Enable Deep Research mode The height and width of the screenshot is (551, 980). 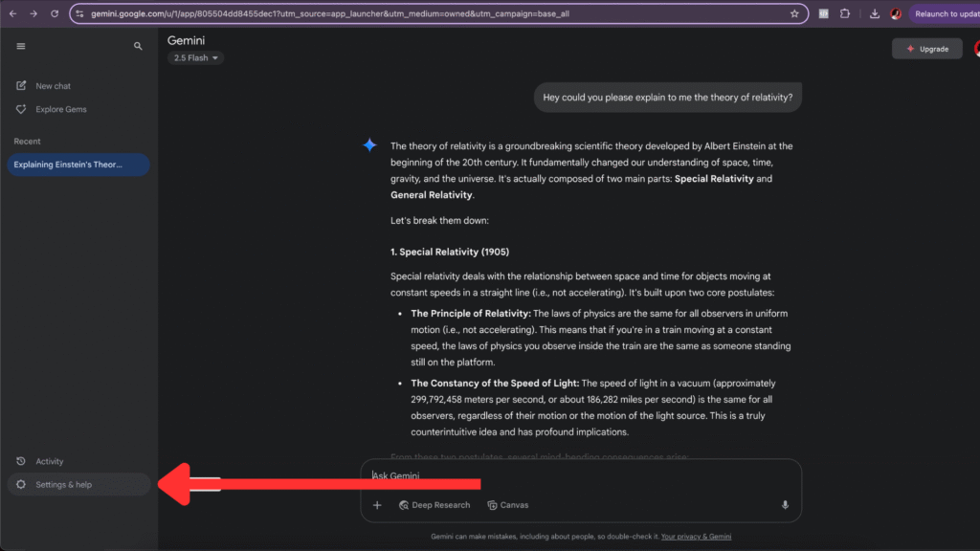tap(434, 505)
